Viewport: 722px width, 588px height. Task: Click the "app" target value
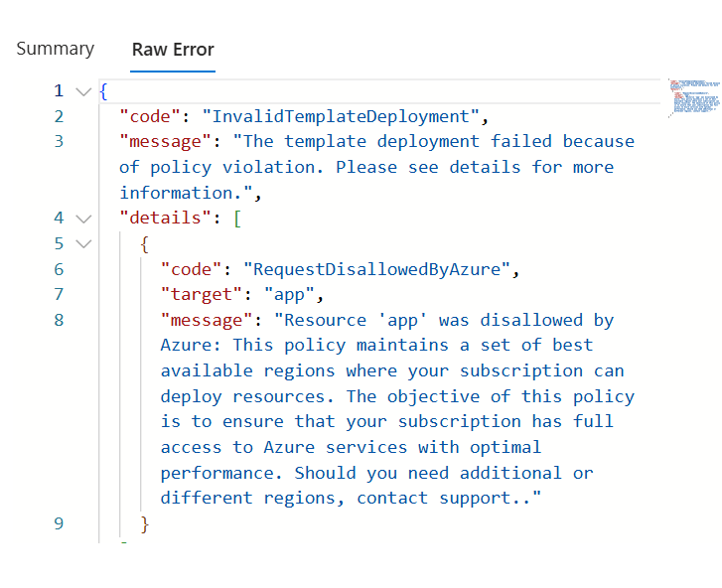point(289,295)
